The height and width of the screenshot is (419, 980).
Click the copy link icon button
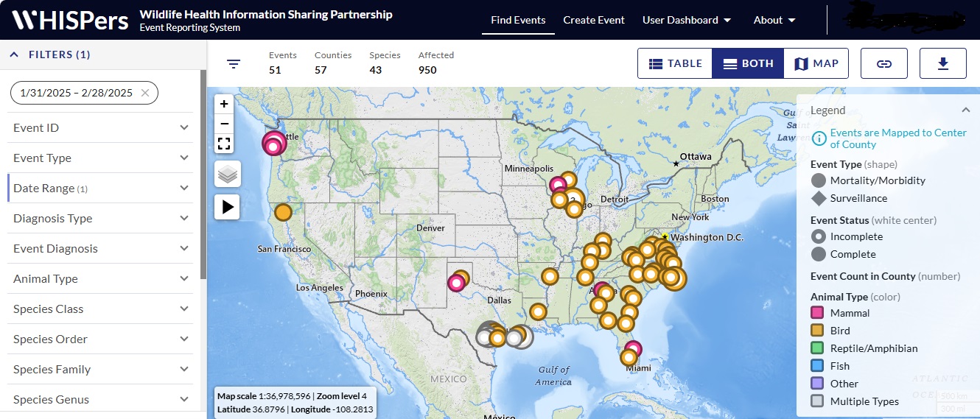coord(883,64)
